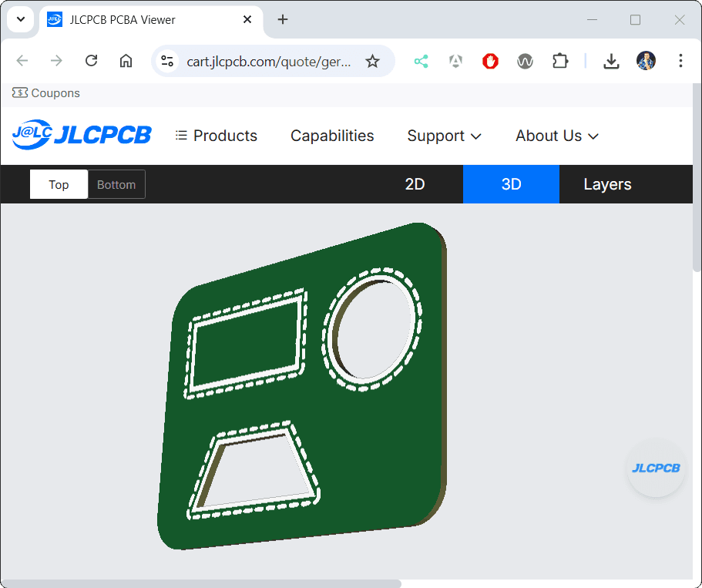The height and width of the screenshot is (588, 702).
Task: Click the JLCPCB logo
Action: pos(82,135)
